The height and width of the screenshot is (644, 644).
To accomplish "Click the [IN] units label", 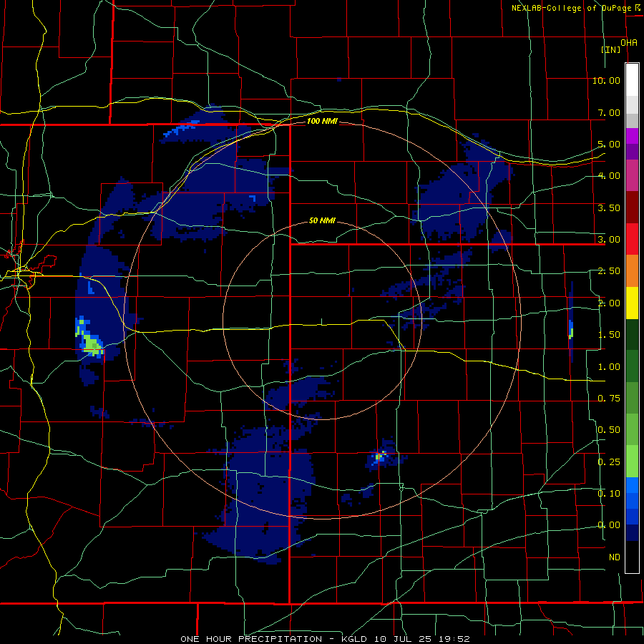I will [611, 49].
